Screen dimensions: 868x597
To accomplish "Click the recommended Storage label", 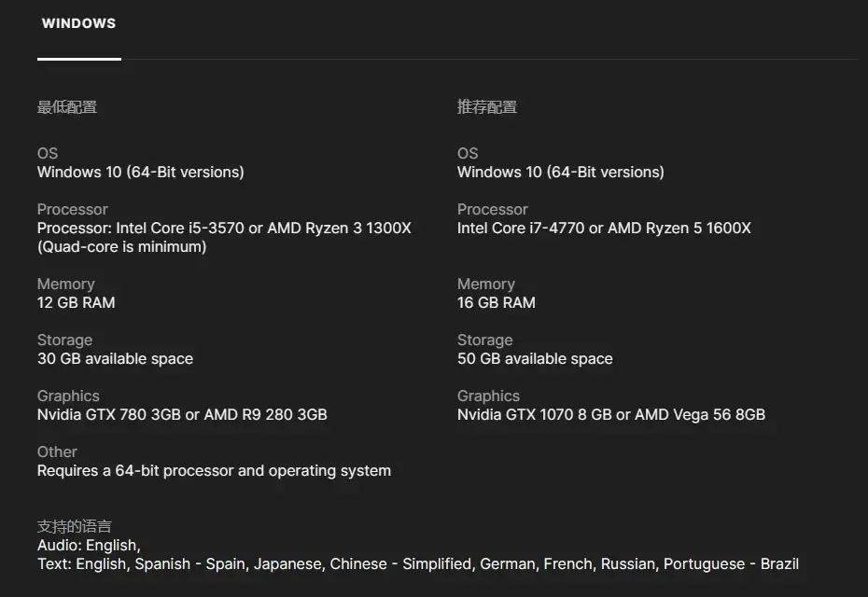I will (x=484, y=340).
